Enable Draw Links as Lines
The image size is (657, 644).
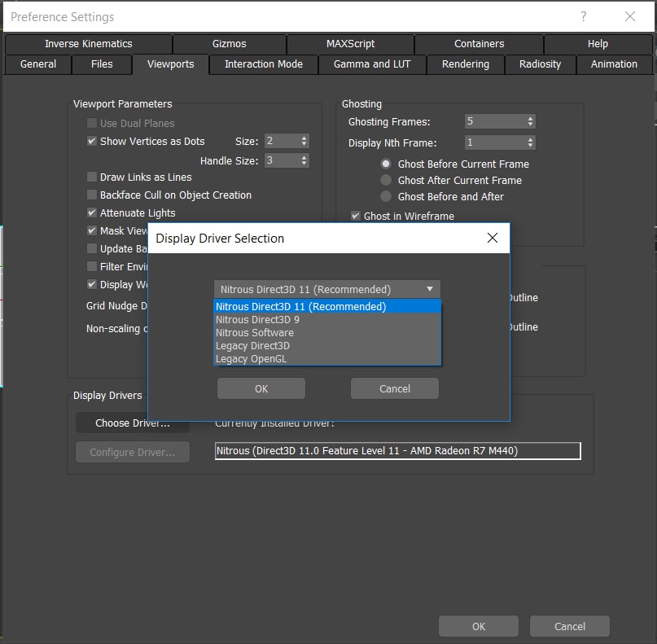click(x=92, y=177)
